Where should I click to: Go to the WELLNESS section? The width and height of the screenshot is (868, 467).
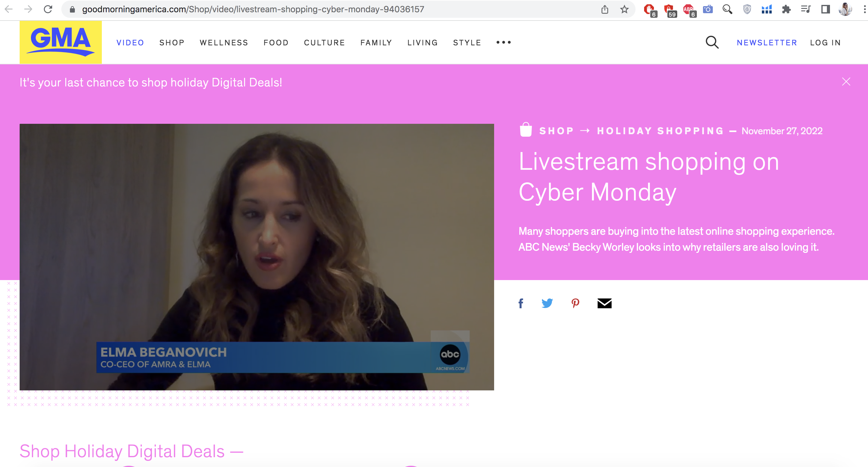224,43
